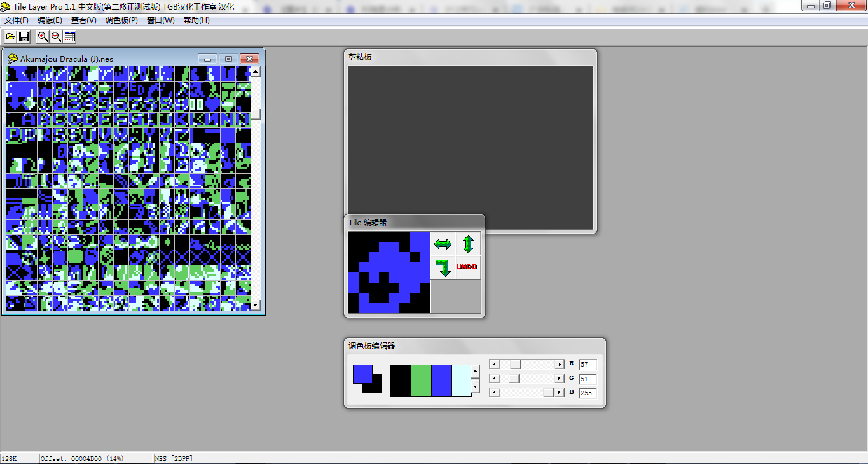Select the letter A tile
Image resolution: width=868 pixels, height=464 pixels.
29,120
